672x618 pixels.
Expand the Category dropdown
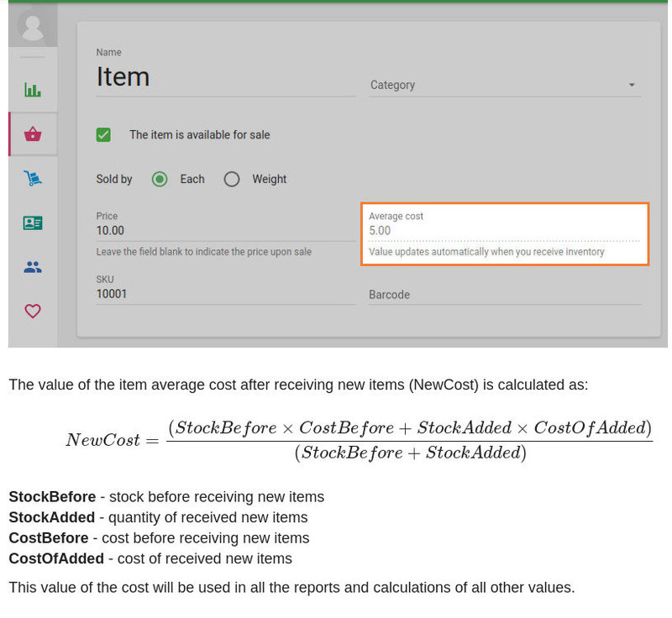504,85
